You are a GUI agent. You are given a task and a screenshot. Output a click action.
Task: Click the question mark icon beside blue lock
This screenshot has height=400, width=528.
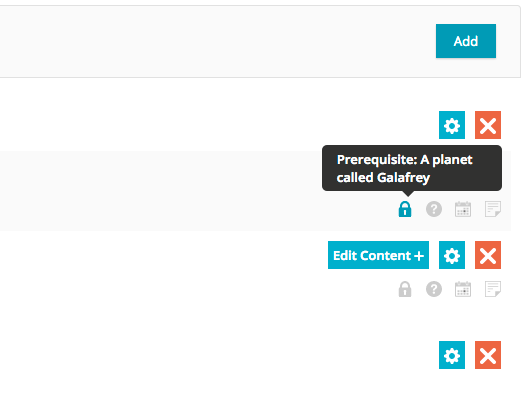[434, 209]
